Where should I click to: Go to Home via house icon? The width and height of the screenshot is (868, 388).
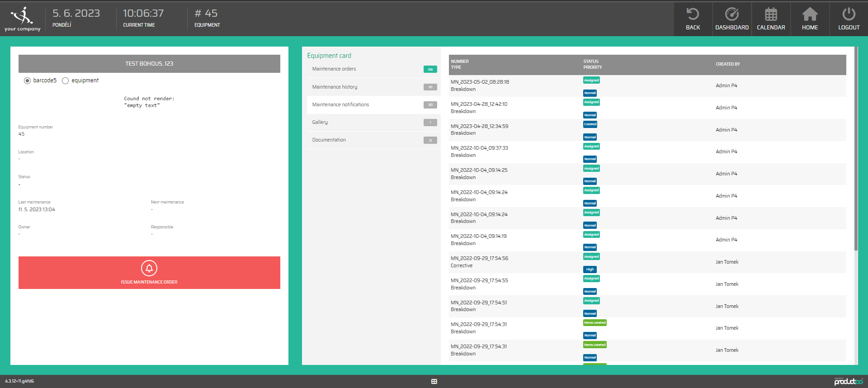pos(810,14)
